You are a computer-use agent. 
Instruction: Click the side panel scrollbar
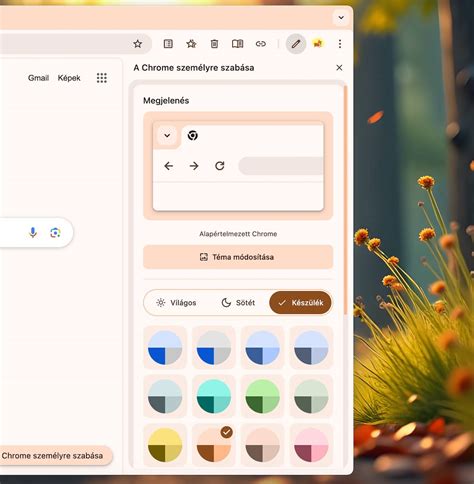tap(345, 200)
